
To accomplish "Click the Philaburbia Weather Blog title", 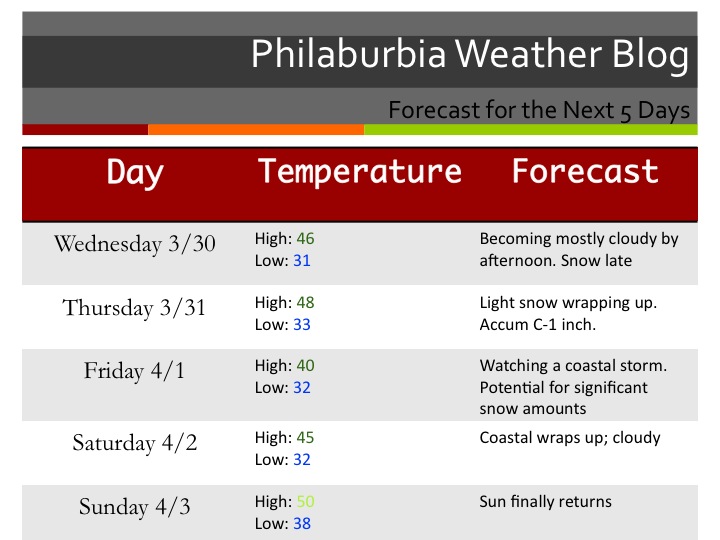I will (469, 56).
